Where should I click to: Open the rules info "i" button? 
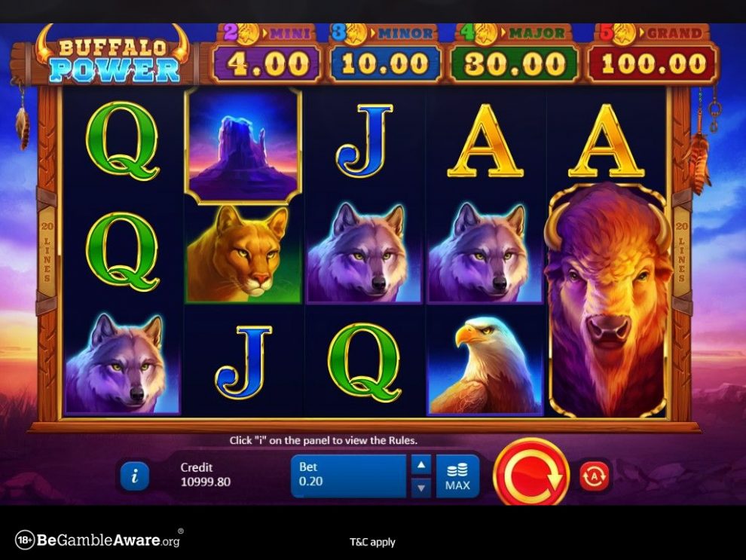pos(135,476)
